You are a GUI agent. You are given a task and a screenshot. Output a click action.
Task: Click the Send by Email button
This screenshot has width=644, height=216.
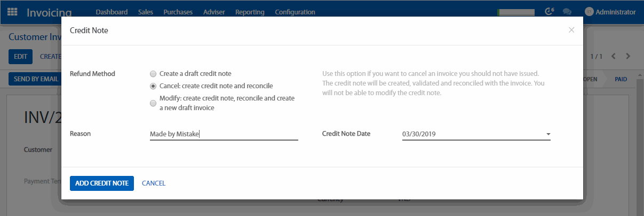click(35, 79)
